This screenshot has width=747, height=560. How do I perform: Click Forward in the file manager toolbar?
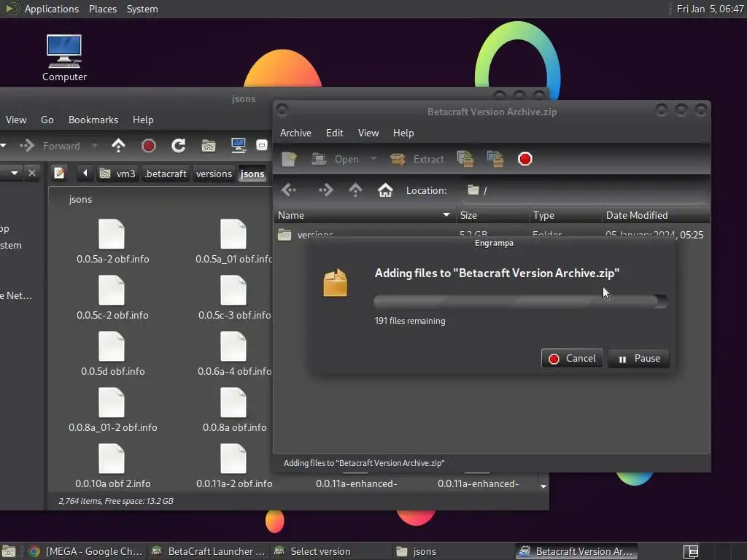(50, 146)
